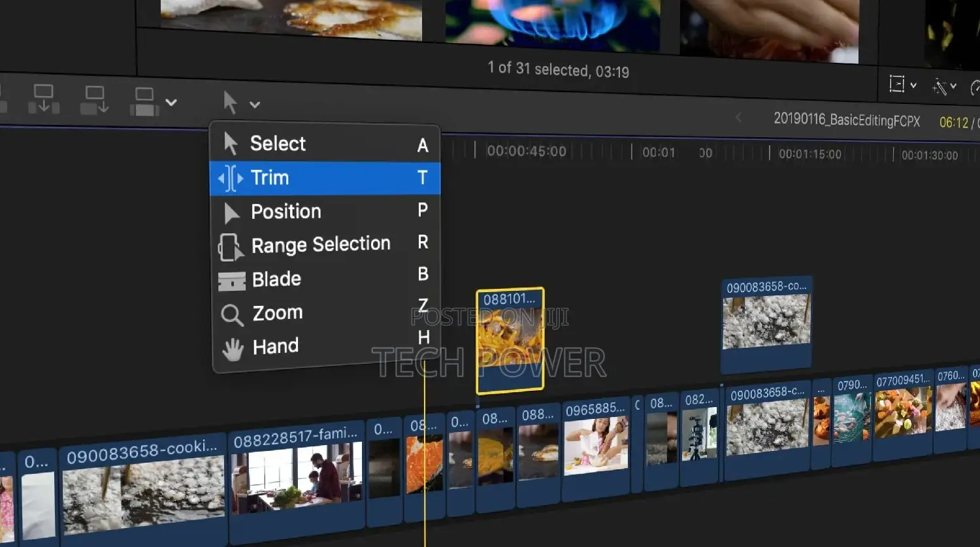The width and height of the screenshot is (980, 547).
Task: Go back in timeline history arrow
Action: [x=739, y=118]
